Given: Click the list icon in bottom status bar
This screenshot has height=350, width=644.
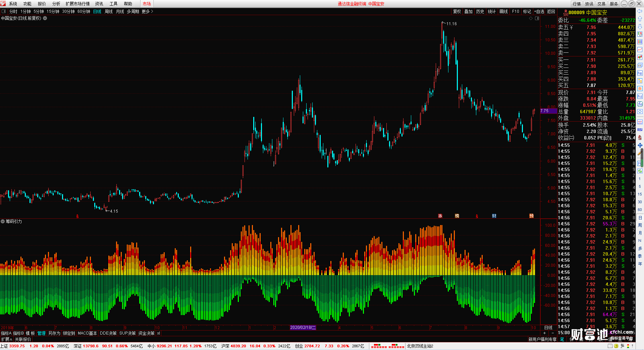Looking at the screenshot, I should pos(610,346).
